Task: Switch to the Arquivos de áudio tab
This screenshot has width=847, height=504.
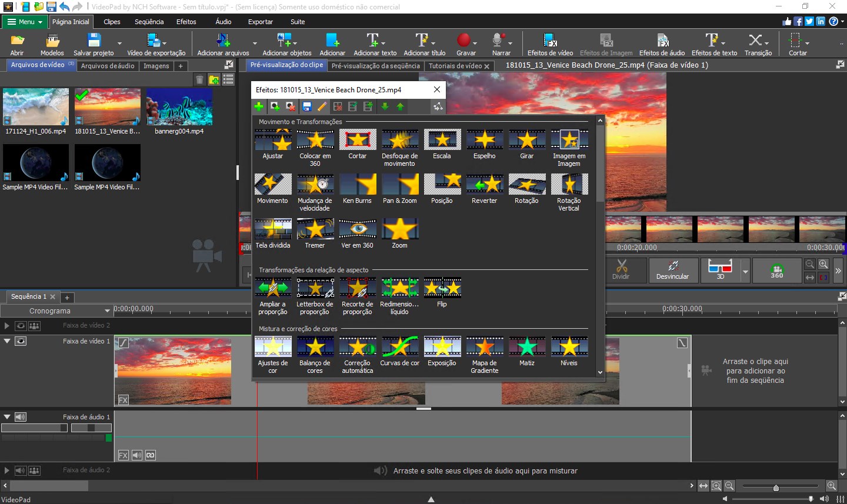Action: click(x=108, y=66)
